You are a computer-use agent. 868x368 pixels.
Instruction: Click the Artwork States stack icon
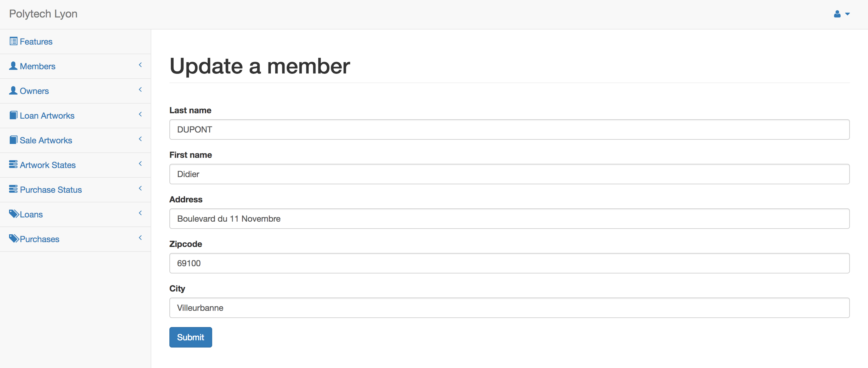13,164
